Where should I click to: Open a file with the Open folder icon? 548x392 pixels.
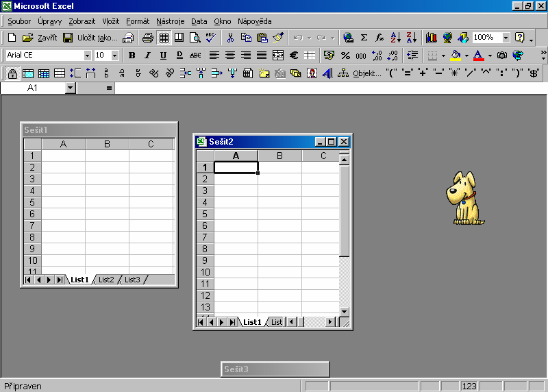pyautogui.click(x=27, y=38)
